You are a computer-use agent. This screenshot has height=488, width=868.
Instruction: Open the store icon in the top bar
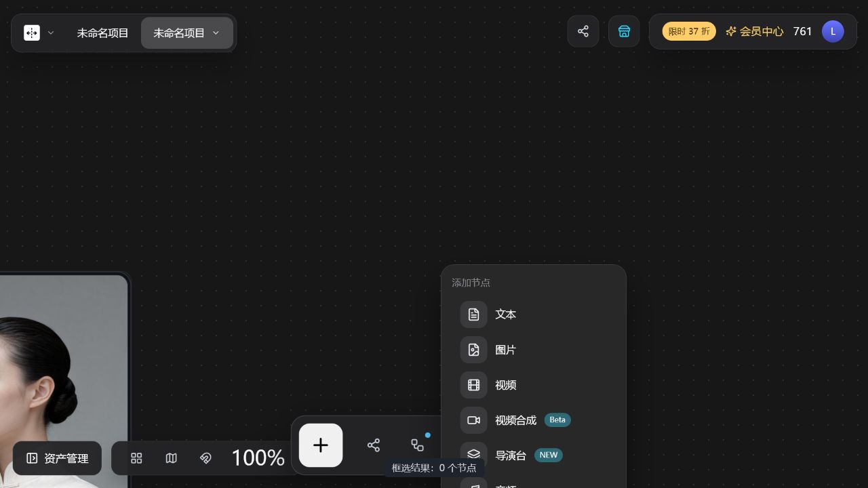tap(624, 31)
